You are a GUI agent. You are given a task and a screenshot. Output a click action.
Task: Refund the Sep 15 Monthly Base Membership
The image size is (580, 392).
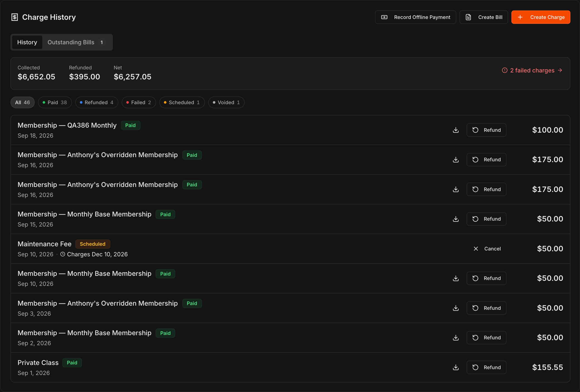tap(486, 219)
